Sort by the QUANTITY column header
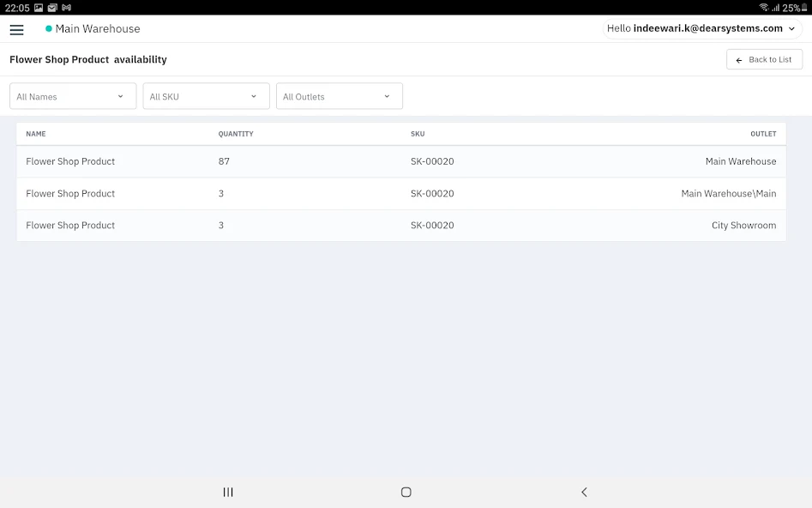The height and width of the screenshot is (508, 812). pyautogui.click(x=236, y=134)
